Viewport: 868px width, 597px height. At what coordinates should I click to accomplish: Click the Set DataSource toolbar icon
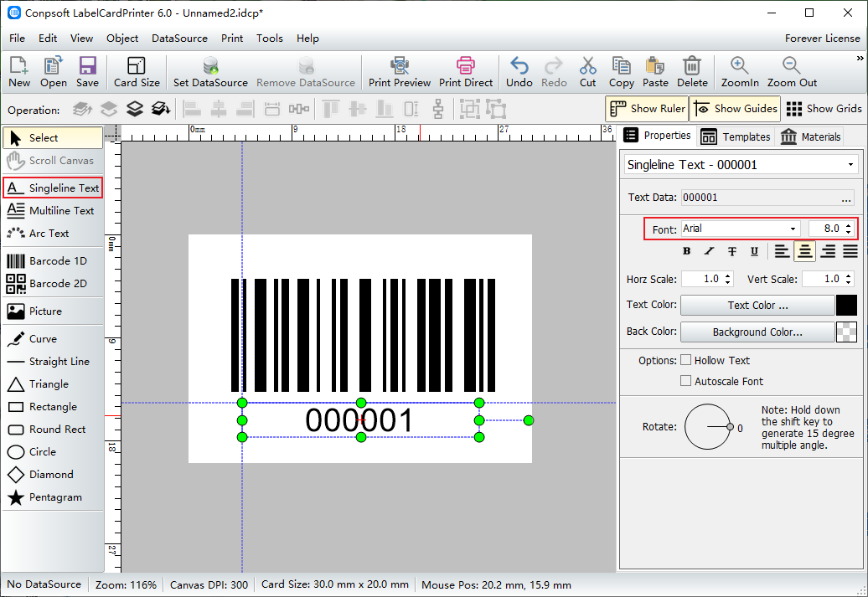pos(210,72)
